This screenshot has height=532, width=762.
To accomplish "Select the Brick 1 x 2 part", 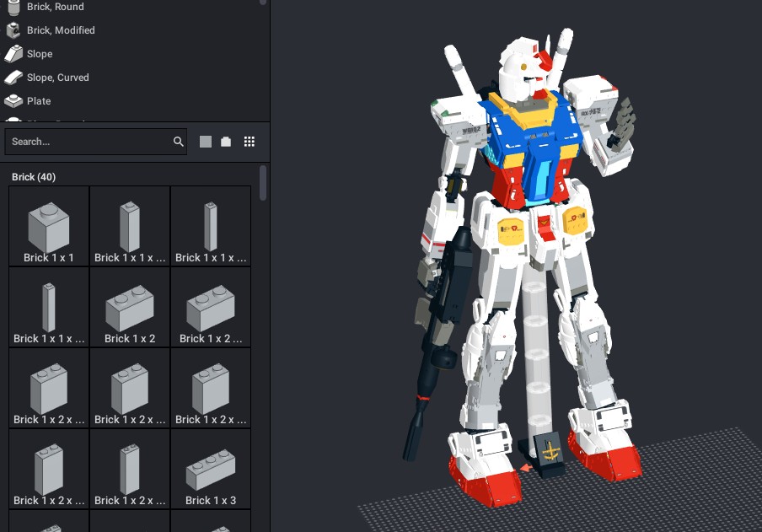I will coord(129,306).
